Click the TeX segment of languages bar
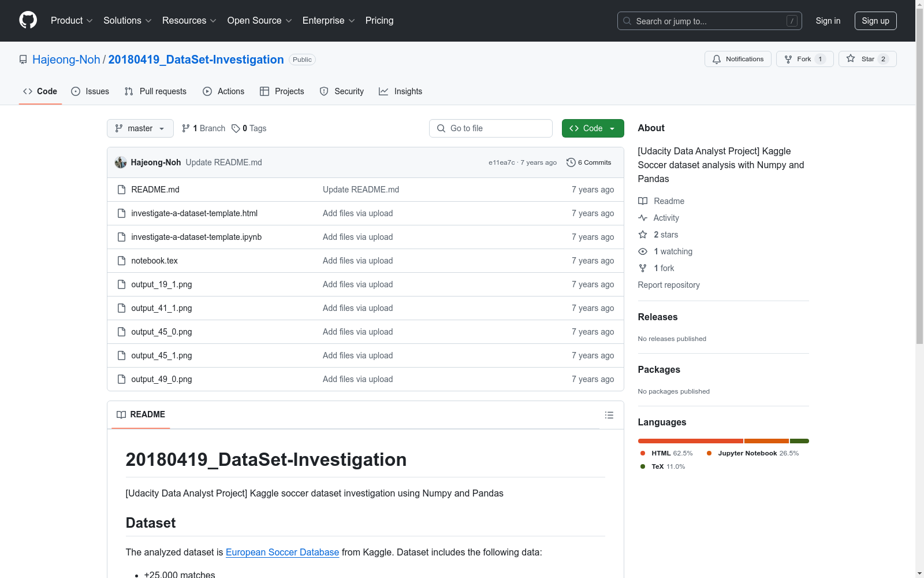This screenshot has height=578, width=924. (x=799, y=441)
